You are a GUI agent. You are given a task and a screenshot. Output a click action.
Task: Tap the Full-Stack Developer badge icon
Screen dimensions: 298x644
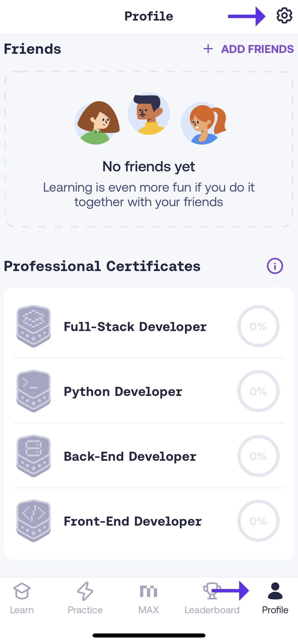click(x=34, y=326)
